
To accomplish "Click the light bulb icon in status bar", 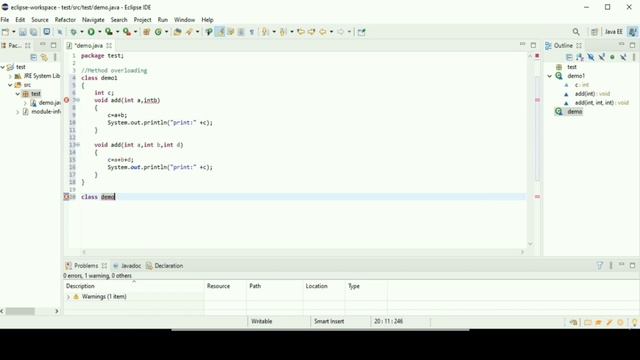I will (635, 322).
